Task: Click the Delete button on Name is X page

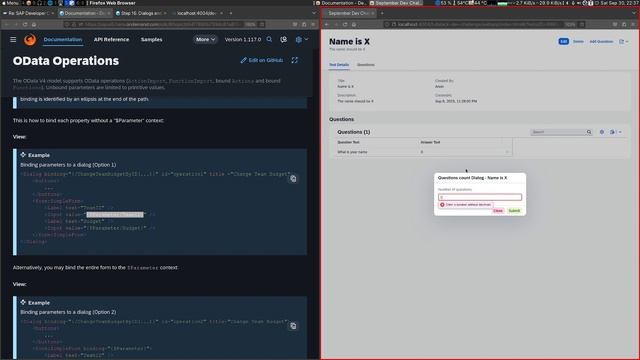Action: (578, 42)
